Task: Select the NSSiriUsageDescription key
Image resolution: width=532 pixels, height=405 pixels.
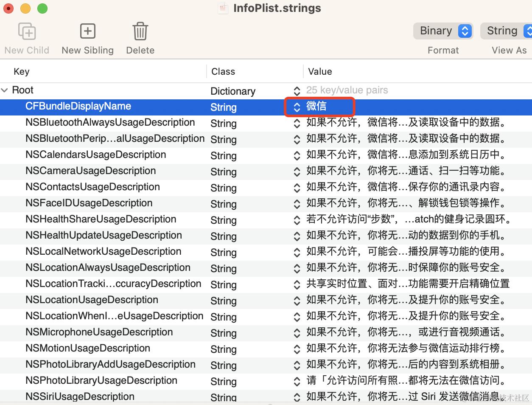Action: coord(80,397)
